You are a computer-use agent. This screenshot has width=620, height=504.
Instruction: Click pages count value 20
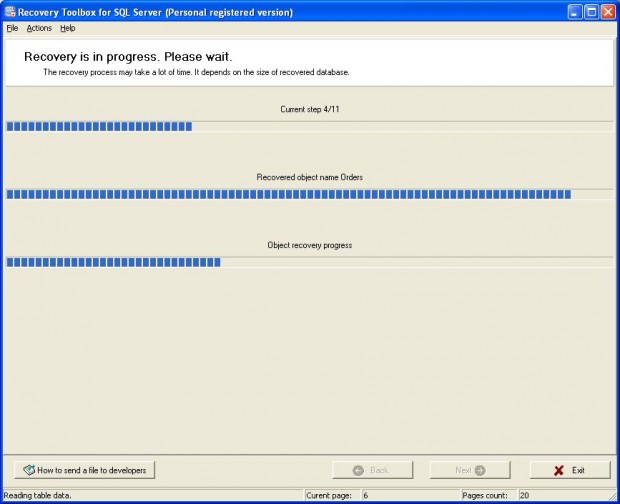tap(524, 495)
